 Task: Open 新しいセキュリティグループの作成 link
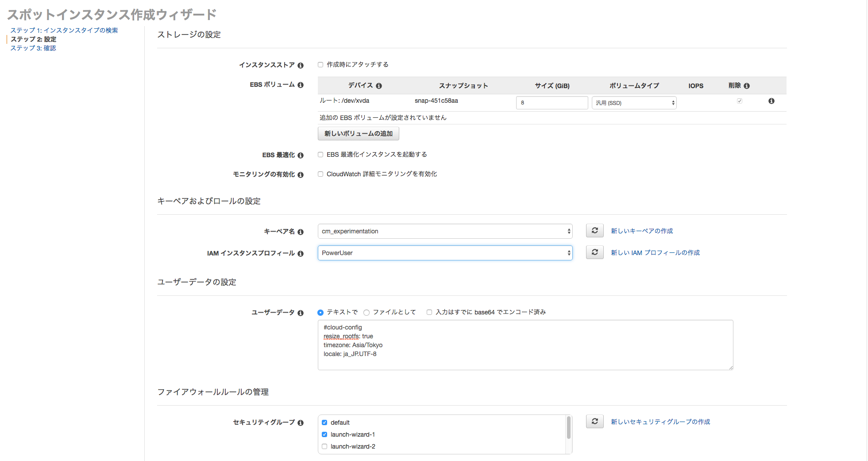point(660,422)
